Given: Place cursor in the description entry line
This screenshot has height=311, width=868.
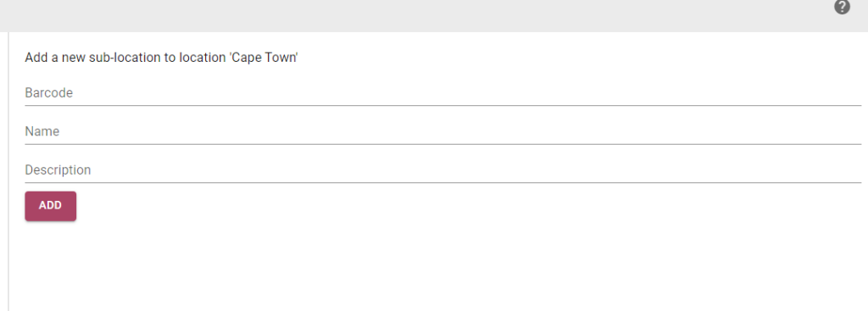Looking at the screenshot, I should coord(442,170).
